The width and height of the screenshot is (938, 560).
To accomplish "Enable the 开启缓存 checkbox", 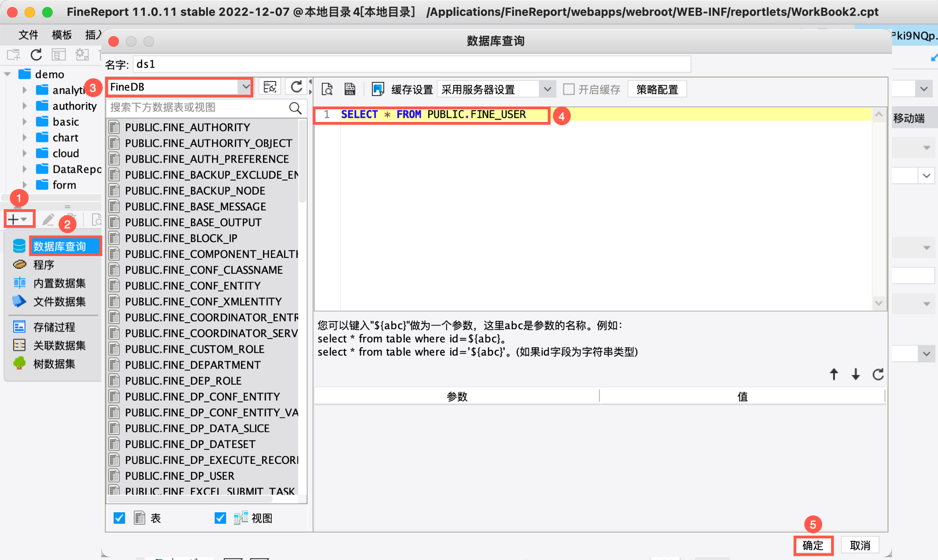I will coord(569,89).
